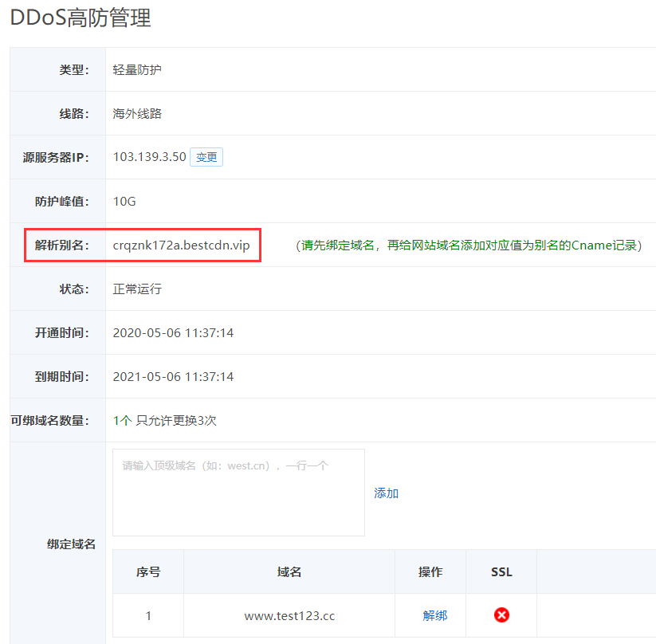656x644 pixels.
Task: Click 解绑 to unbind www.test123.cc
Action: tap(434, 615)
